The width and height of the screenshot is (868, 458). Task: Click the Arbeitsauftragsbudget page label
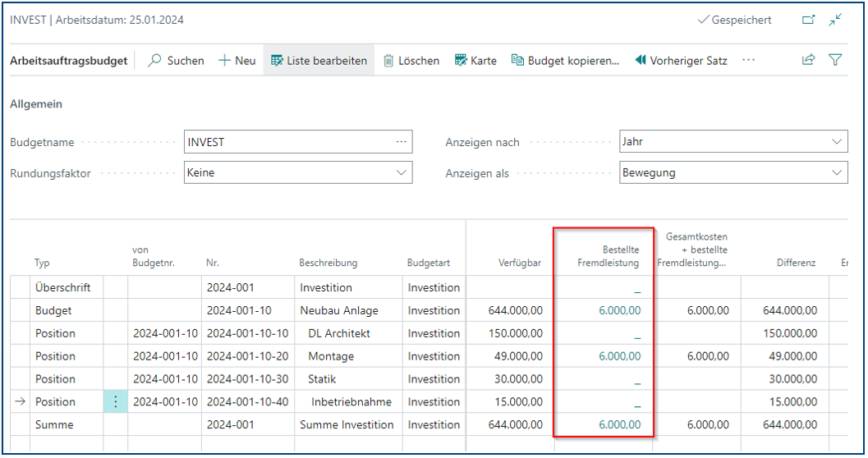click(69, 60)
